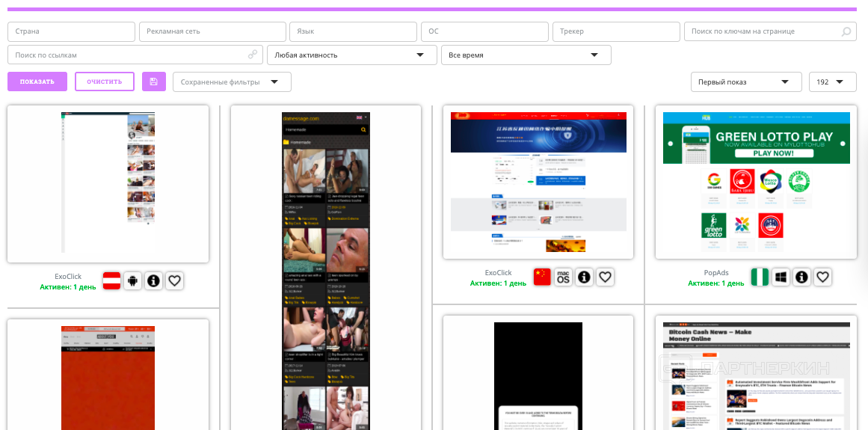The width and height of the screenshot is (868, 430).
Task: Open the Любая активность dropdown
Action: point(351,55)
